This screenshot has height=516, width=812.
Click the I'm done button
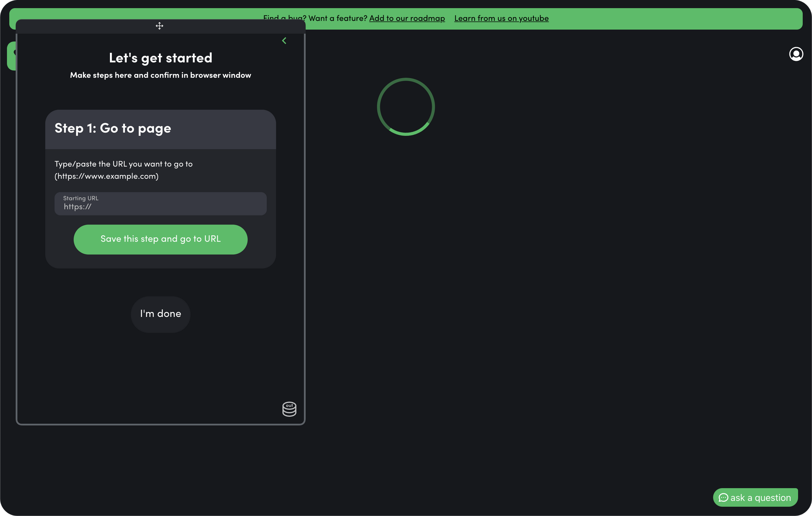161,314
